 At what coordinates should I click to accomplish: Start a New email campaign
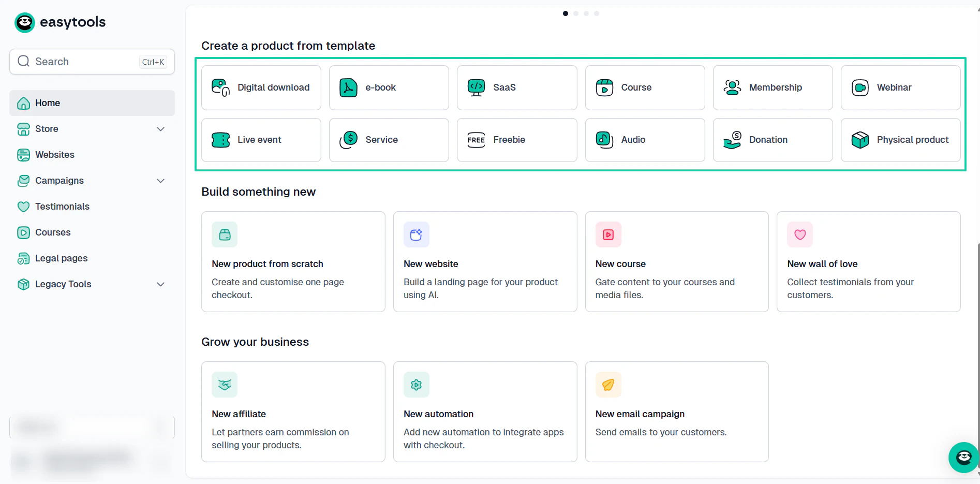tap(677, 412)
